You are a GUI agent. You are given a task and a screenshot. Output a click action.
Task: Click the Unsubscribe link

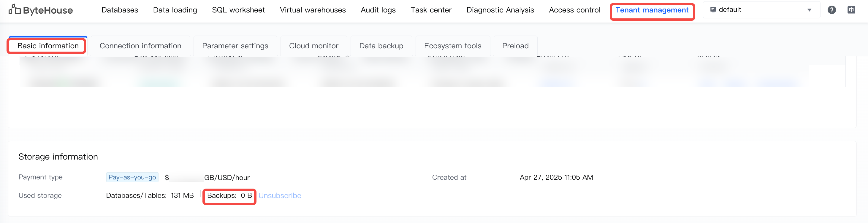(280, 195)
